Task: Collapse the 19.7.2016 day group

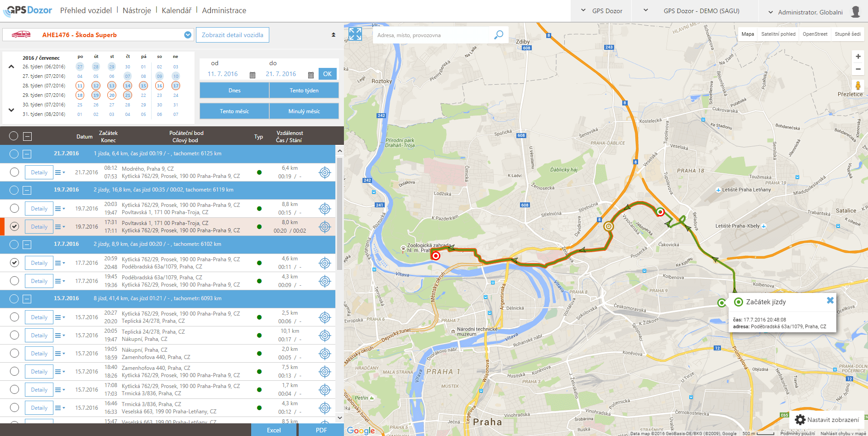Action: tap(27, 191)
